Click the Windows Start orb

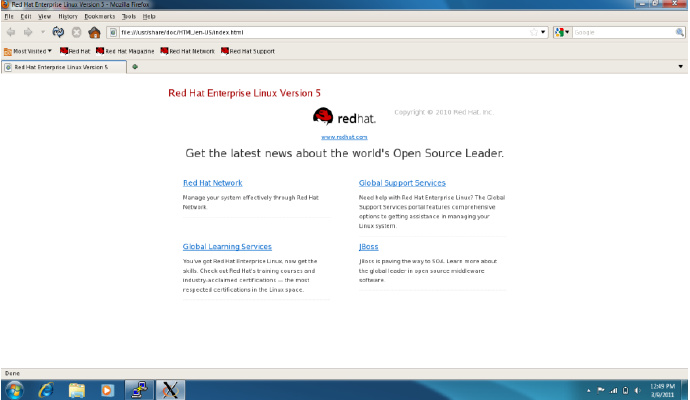[x=14, y=390]
